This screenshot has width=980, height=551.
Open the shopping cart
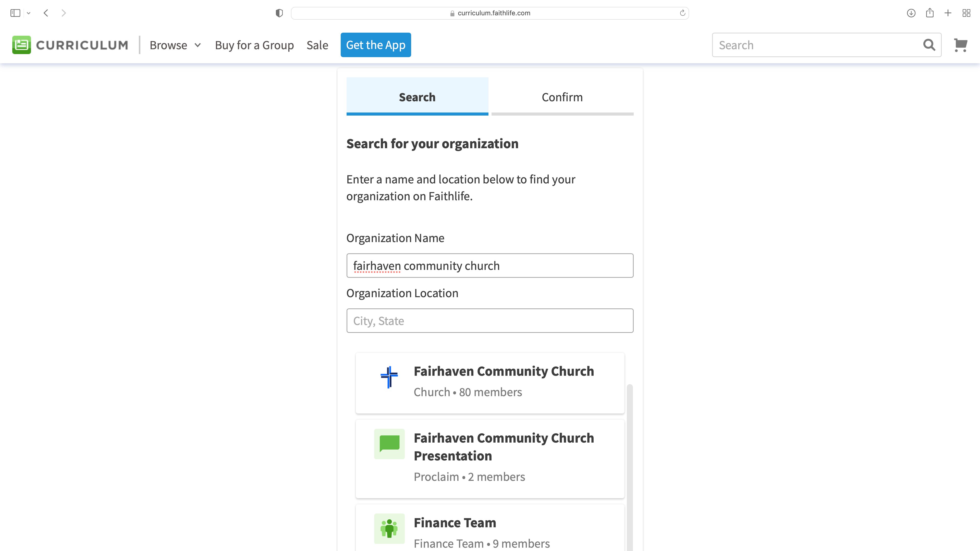click(961, 45)
